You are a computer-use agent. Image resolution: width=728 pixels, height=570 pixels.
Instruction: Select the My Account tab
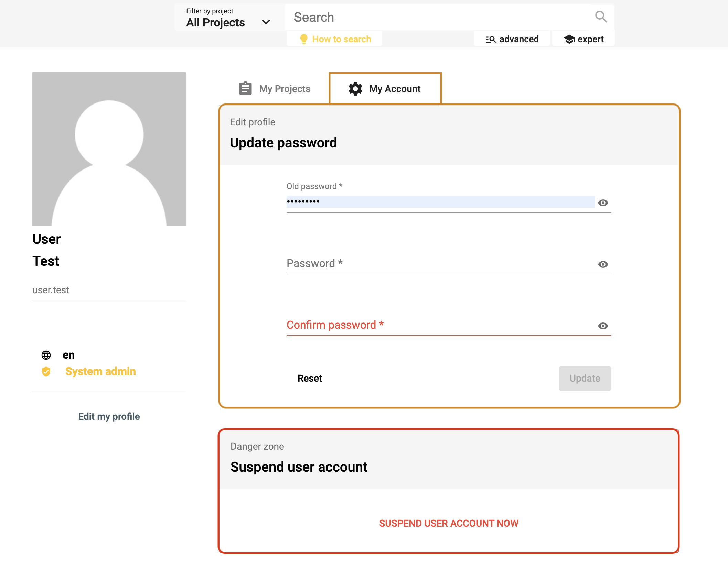[x=385, y=88]
